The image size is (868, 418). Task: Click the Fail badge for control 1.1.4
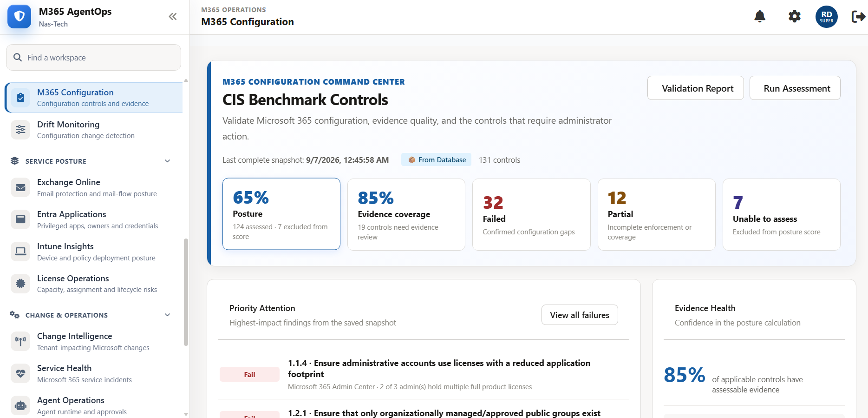coord(249,374)
